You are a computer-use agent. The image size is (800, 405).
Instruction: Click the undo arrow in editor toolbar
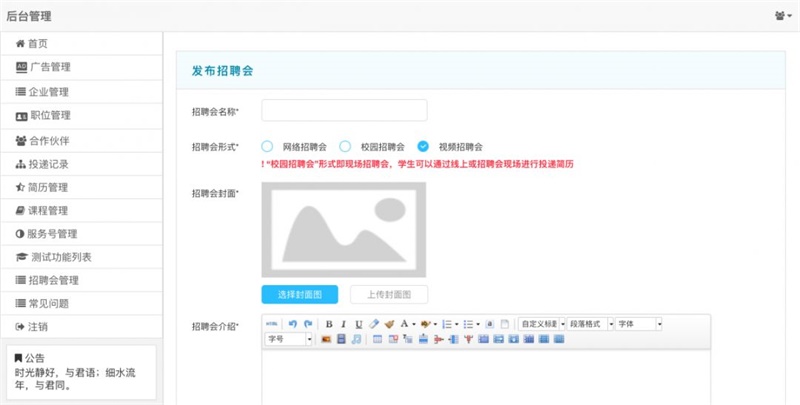pos(292,324)
